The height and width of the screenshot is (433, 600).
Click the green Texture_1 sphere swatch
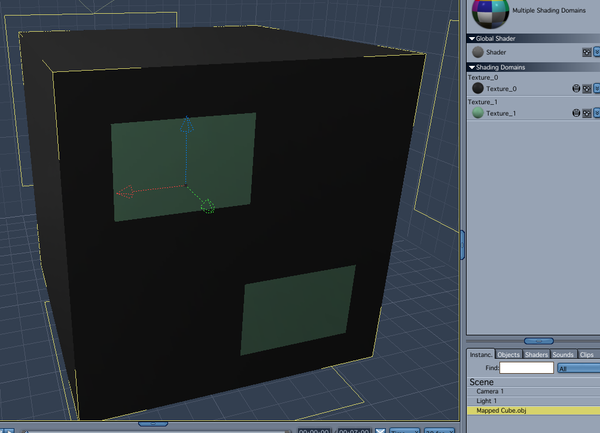(478, 113)
